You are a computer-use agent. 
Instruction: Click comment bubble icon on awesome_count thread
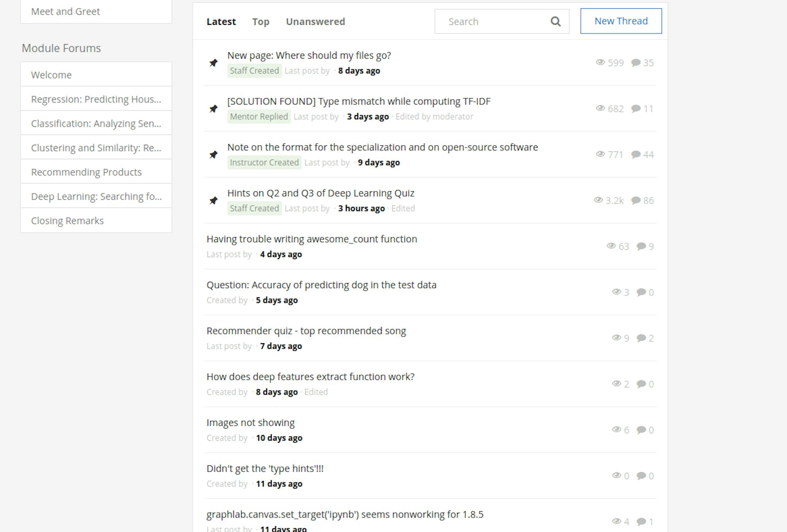click(641, 246)
